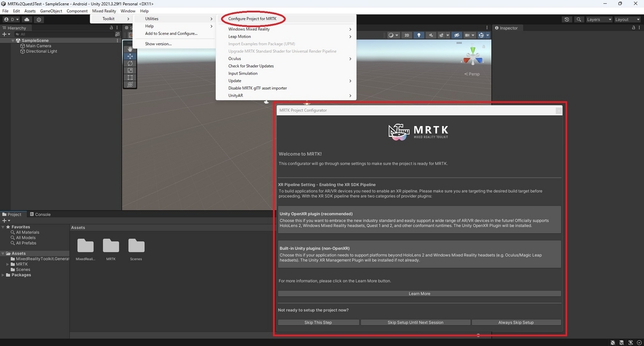This screenshot has width=644, height=346.
Task: Click the Learn More button in MRTK Configurator
Action: 419,293
